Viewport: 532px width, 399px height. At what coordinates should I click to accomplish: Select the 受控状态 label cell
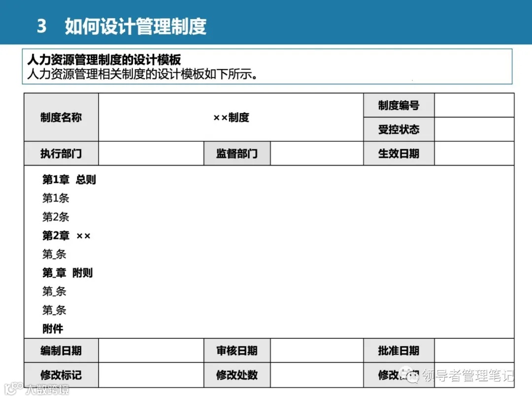(399, 129)
